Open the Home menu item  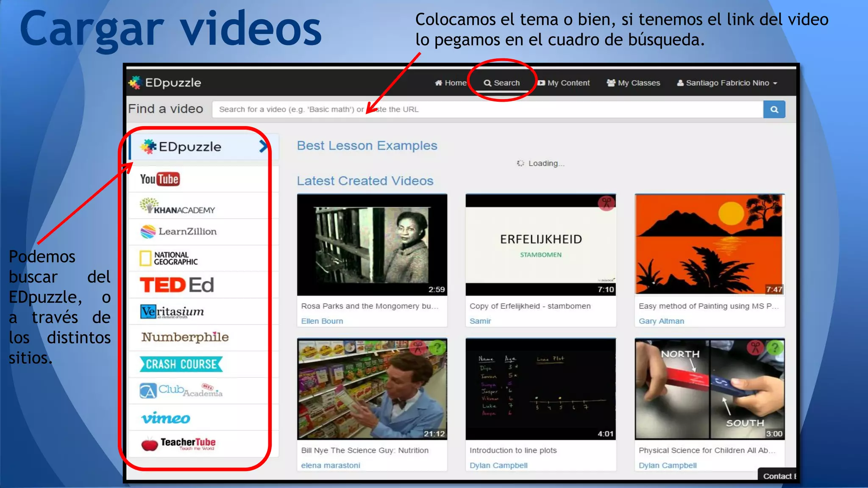pyautogui.click(x=450, y=83)
